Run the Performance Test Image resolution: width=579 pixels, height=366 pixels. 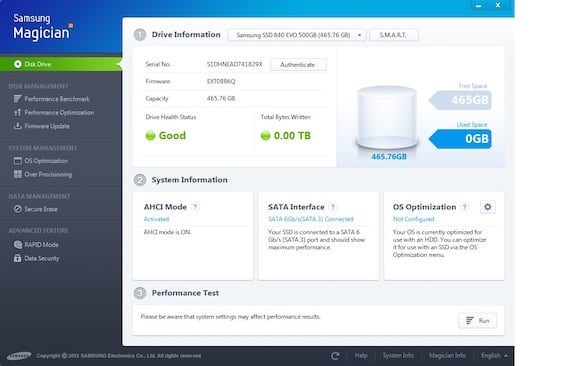[x=477, y=321]
